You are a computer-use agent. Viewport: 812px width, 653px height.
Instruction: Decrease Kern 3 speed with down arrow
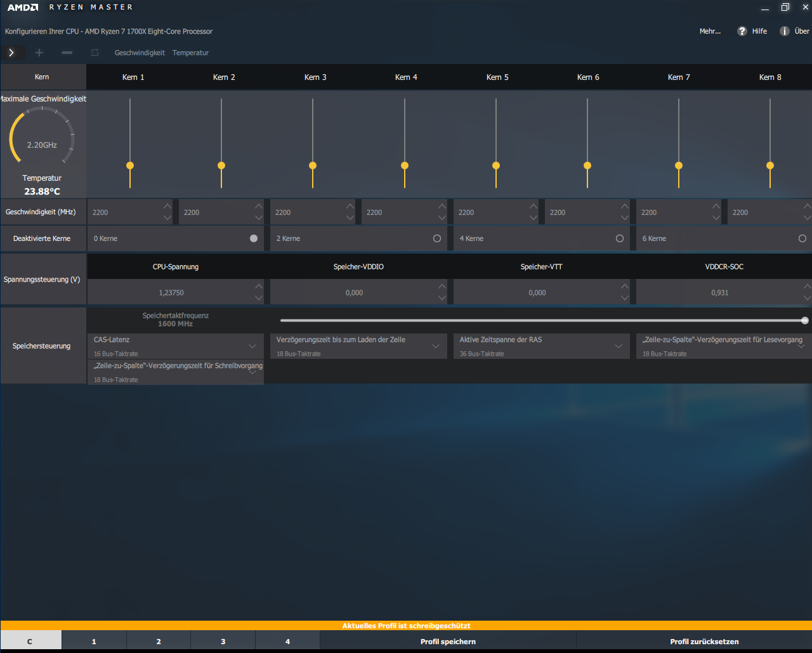[x=350, y=218]
